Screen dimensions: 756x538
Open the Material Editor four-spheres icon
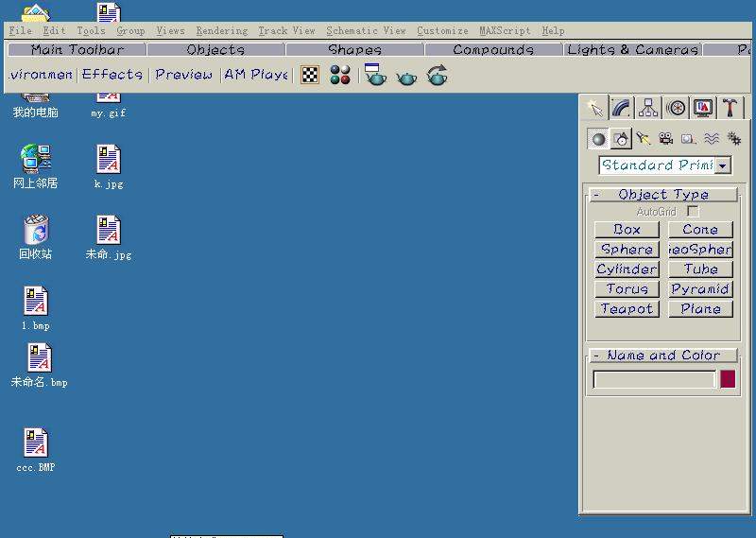point(340,75)
